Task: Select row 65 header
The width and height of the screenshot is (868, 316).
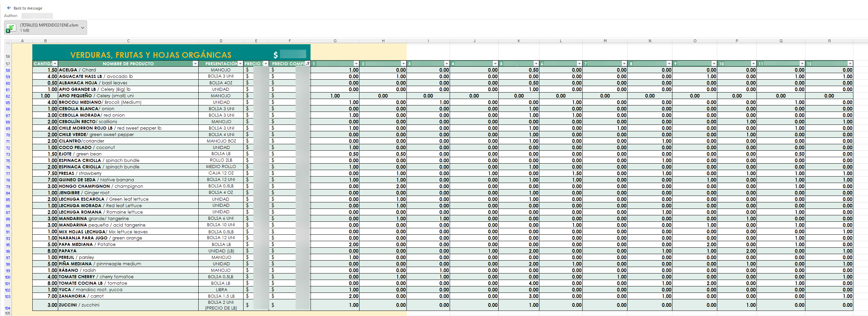Action: pos(8,103)
